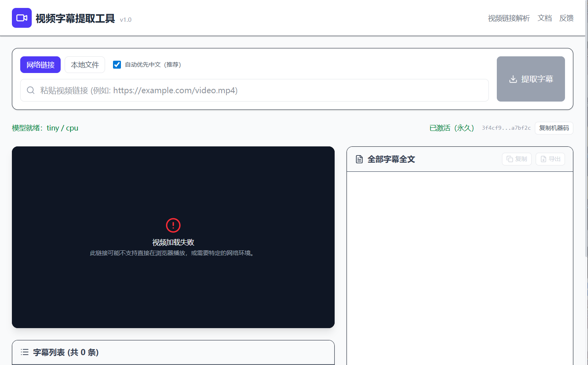Screen dimensions: 588x365
Task: Click the 视频字幕提取工具 title
Action: [x=75, y=19]
